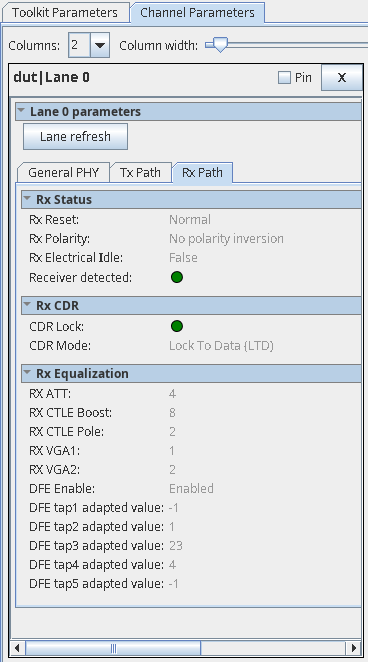Click the Lane refresh button
Image resolution: width=368 pixels, height=662 pixels.
(x=75, y=136)
